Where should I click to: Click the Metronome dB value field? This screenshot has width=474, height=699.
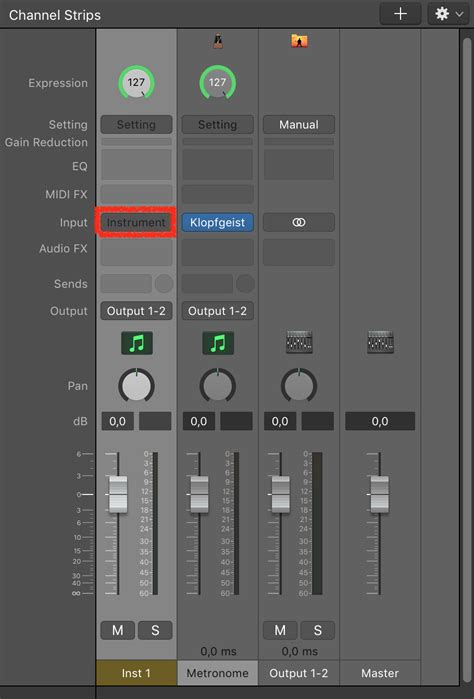pos(199,421)
